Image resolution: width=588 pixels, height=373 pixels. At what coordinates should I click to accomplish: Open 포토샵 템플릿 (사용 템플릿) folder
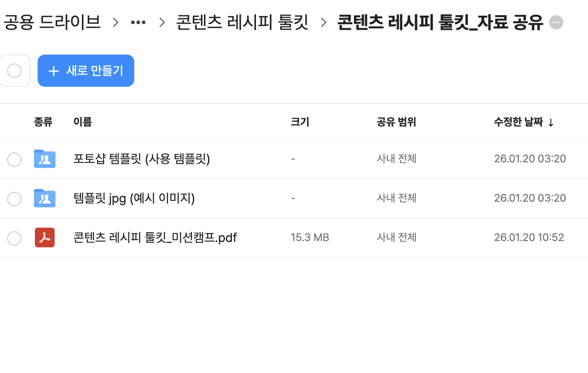(x=141, y=159)
